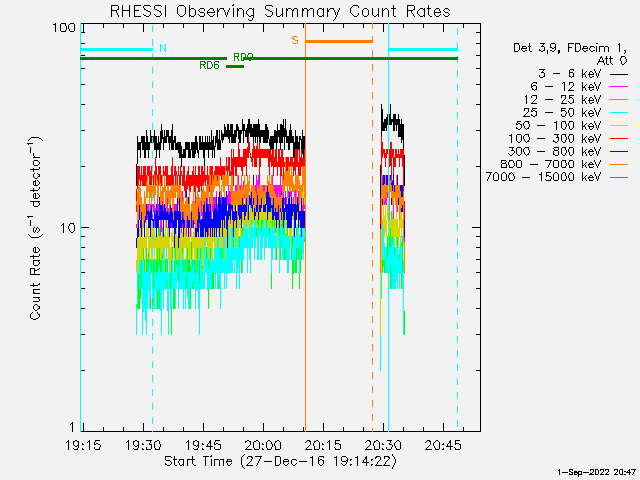Click the solid orange vertical line
This screenshot has width=640, height=480.
(305, 227)
